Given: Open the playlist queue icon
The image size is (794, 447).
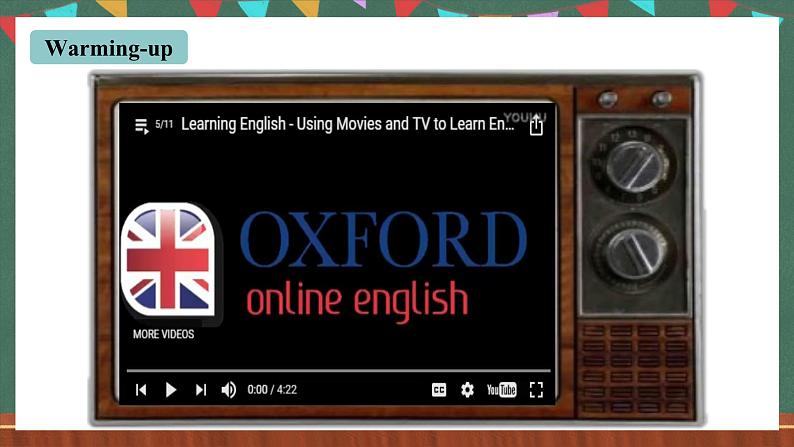Looking at the screenshot, I should pos(142,126).
